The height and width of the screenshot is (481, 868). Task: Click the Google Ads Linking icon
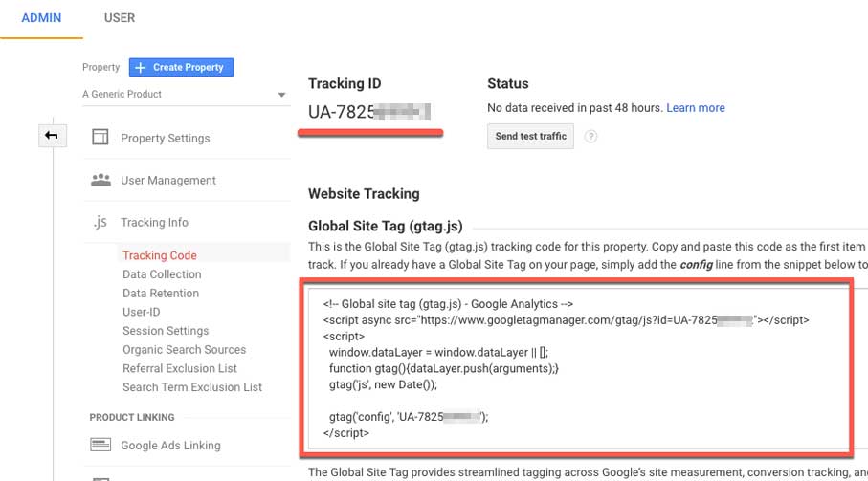coord(100,445)
